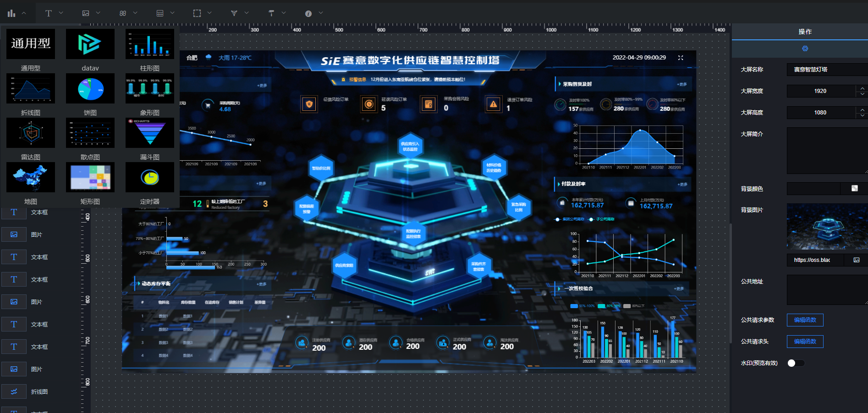The width and height of the screenshot is (868, 413).
Task: Expand the image components dropdown arrow
Action: click(x=98, y=13)
